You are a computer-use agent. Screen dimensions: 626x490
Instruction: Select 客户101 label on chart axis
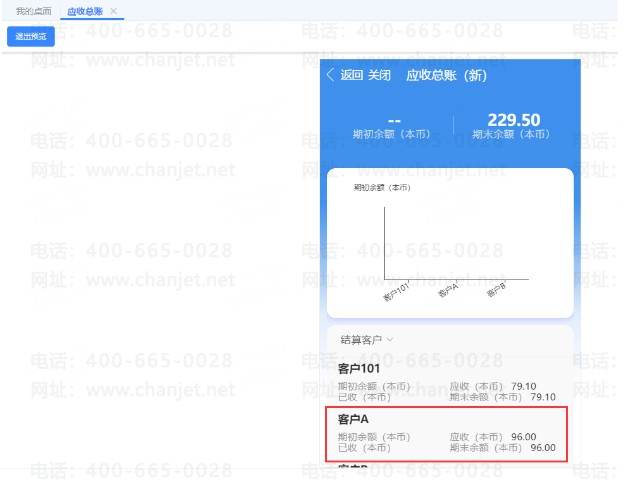pyautogui.click(x=396, y=292)
